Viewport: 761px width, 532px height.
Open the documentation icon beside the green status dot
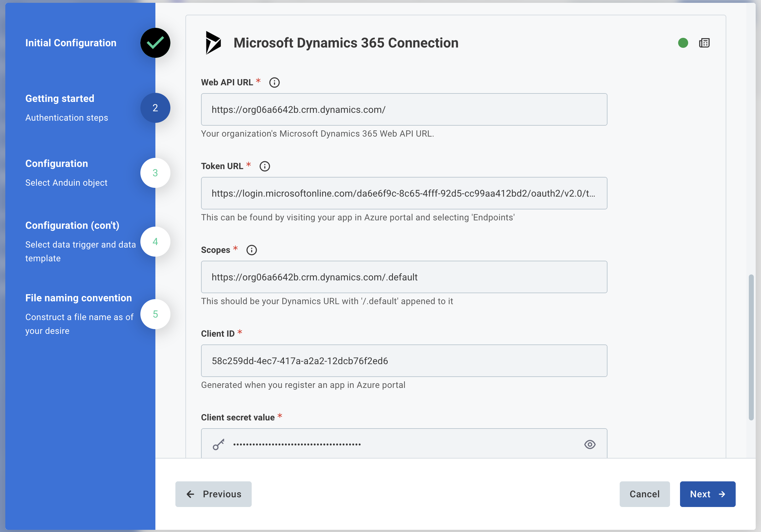click(x=704, y=43)
